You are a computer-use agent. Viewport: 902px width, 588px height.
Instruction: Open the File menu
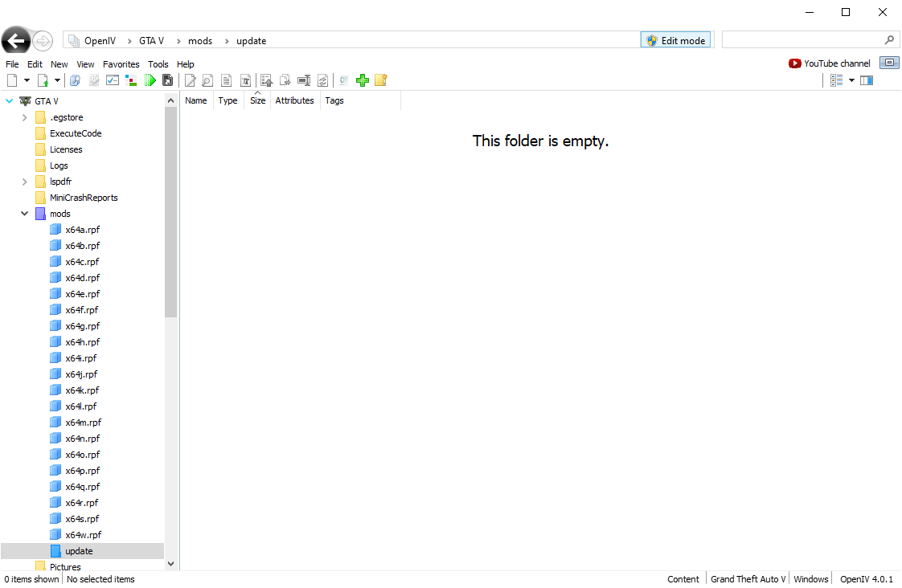point(12,64)
